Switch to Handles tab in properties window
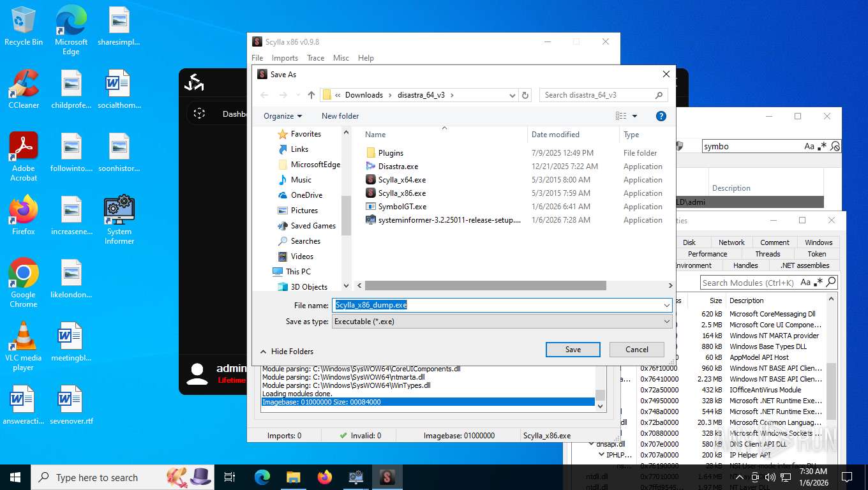Image resolution: width=868 pixels, height=490 pixels. [x=745, y=265]
